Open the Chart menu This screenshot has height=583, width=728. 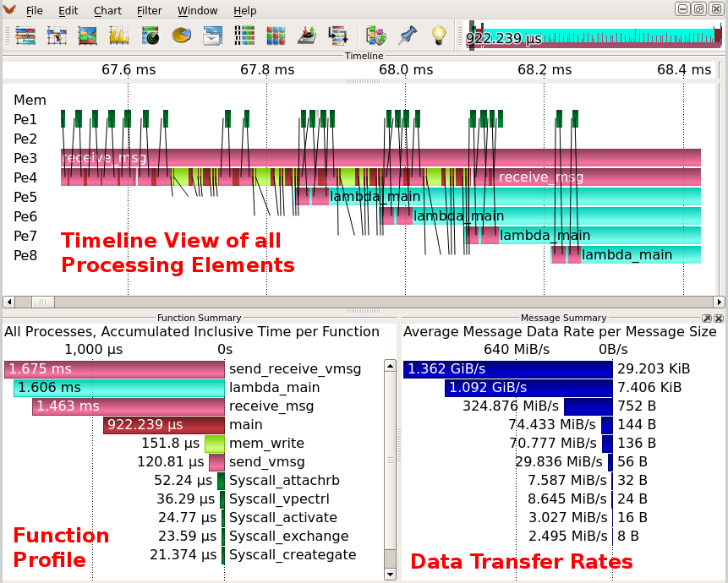click(107, 11)
